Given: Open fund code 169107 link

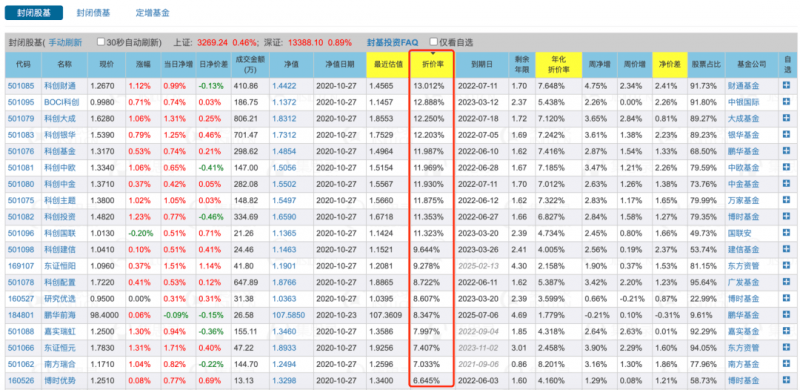Looking at the screenshot, I should pos(20,266).
